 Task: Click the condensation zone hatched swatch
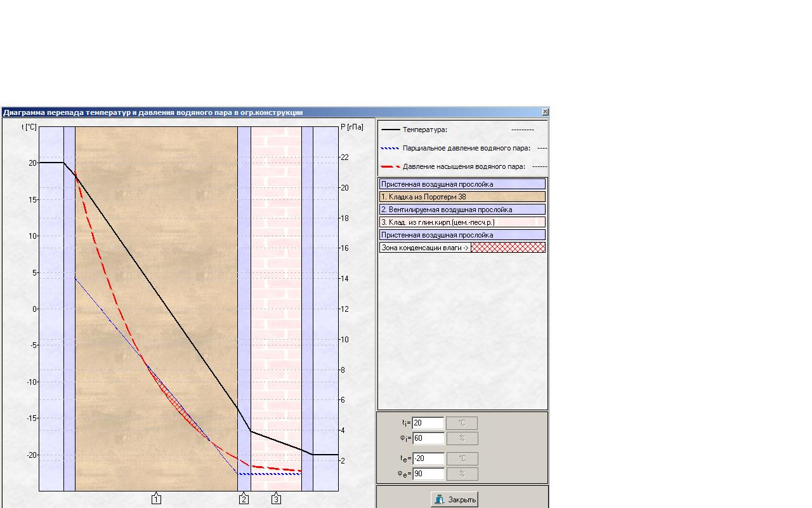pos(508,248)
